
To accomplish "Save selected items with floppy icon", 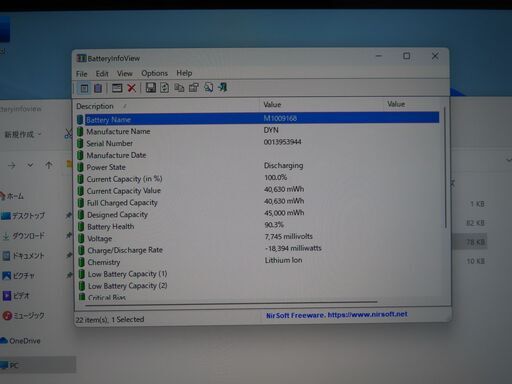I will point(151,88).
